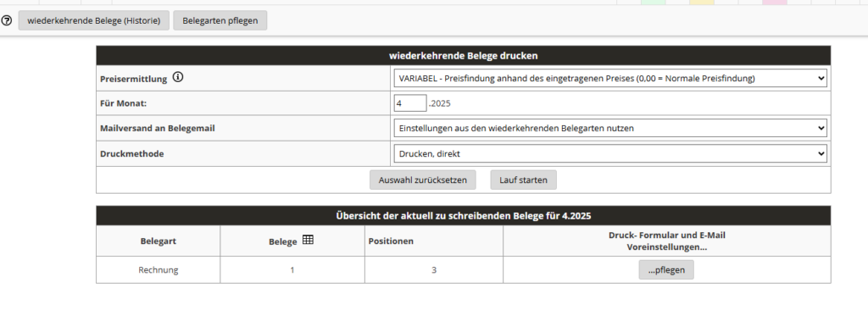
Task: Open wiederkehrende Belege (Historie)
Action: pyautogui.click(x=93, y=20)
